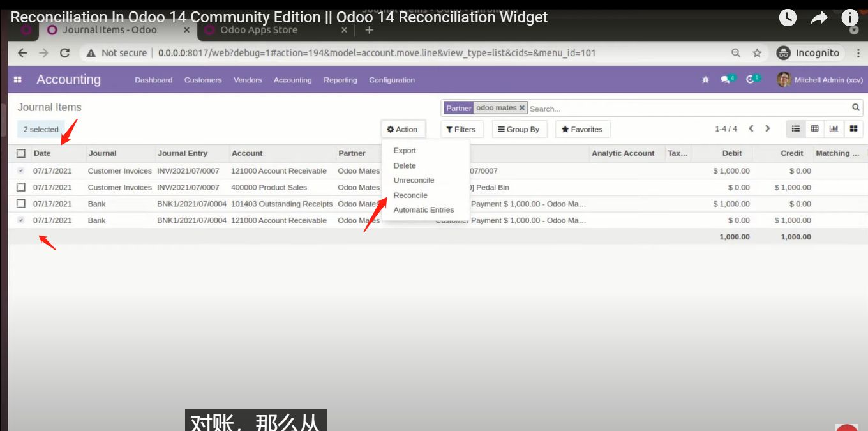This screenshot has height=431, width=868.
Task: Open the Dashboard menu item
Action: [x=154, y=80]
